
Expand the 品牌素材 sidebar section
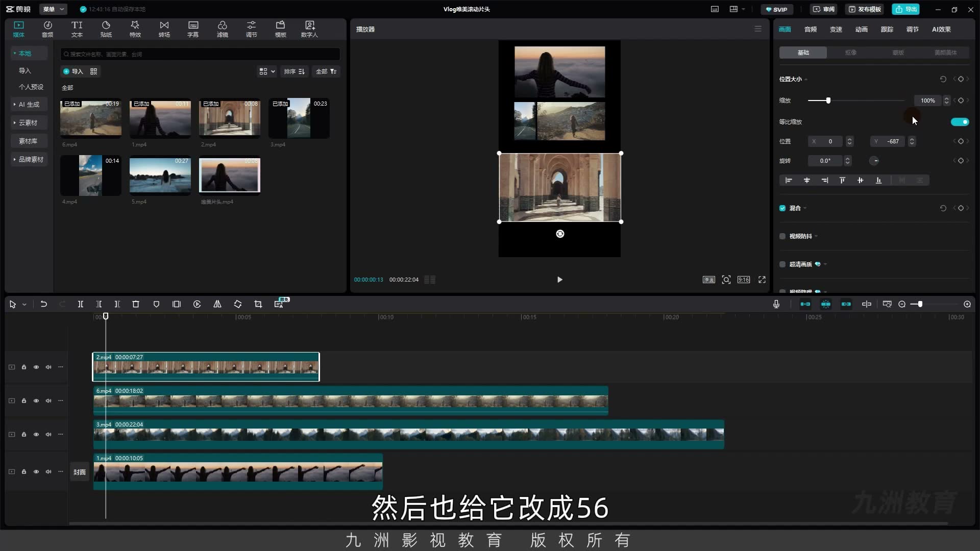coord(29,159)
